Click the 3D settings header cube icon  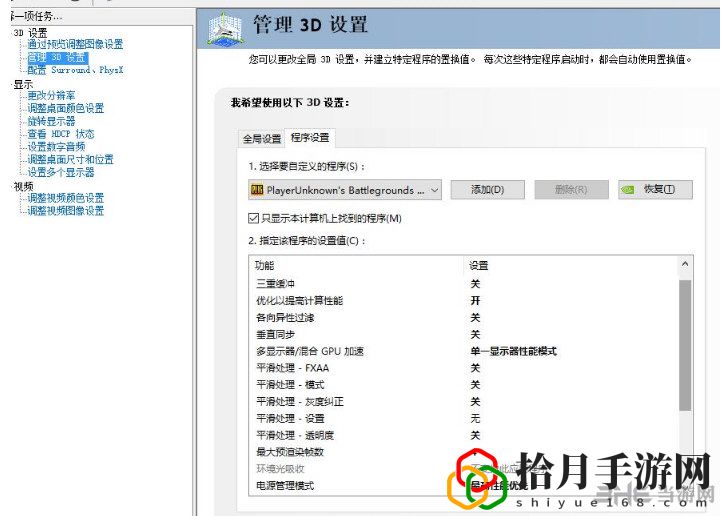coord(225,29)
